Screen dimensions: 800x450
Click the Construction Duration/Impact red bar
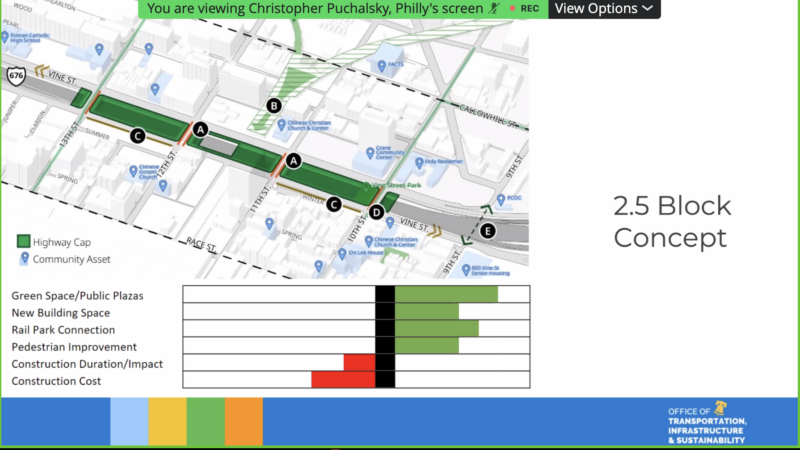pos(360,362)
